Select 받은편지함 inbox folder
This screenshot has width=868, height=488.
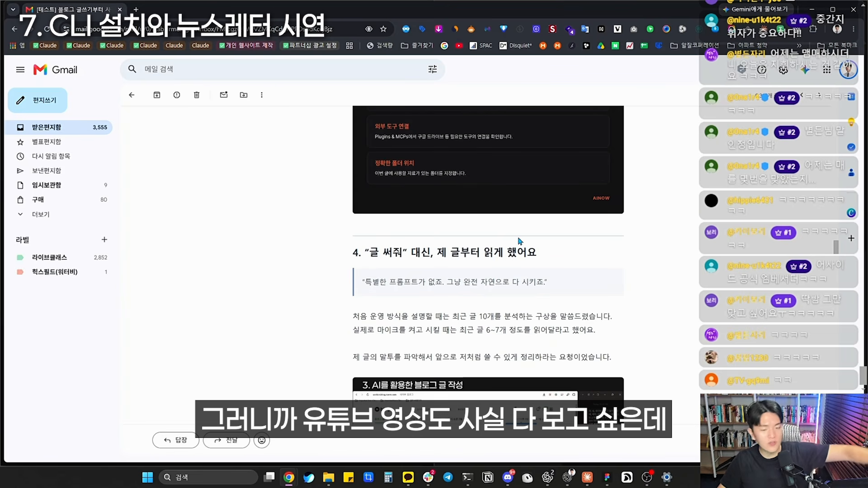pos(60,127)
